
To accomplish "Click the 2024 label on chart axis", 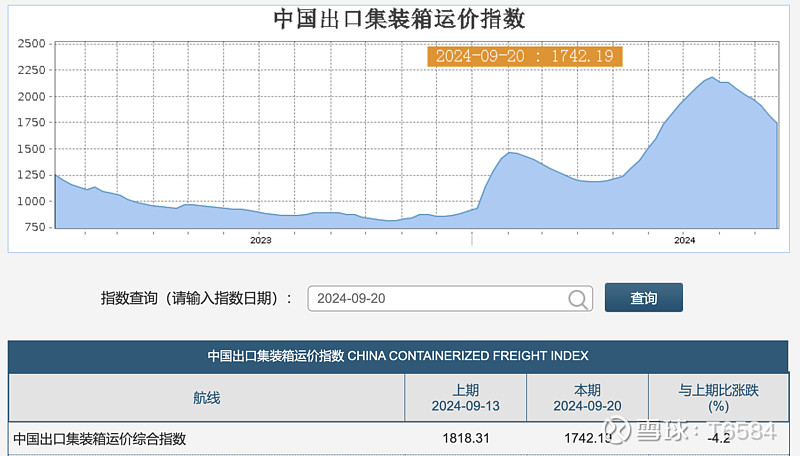I will pyautogui.click(x=684, y=240).
